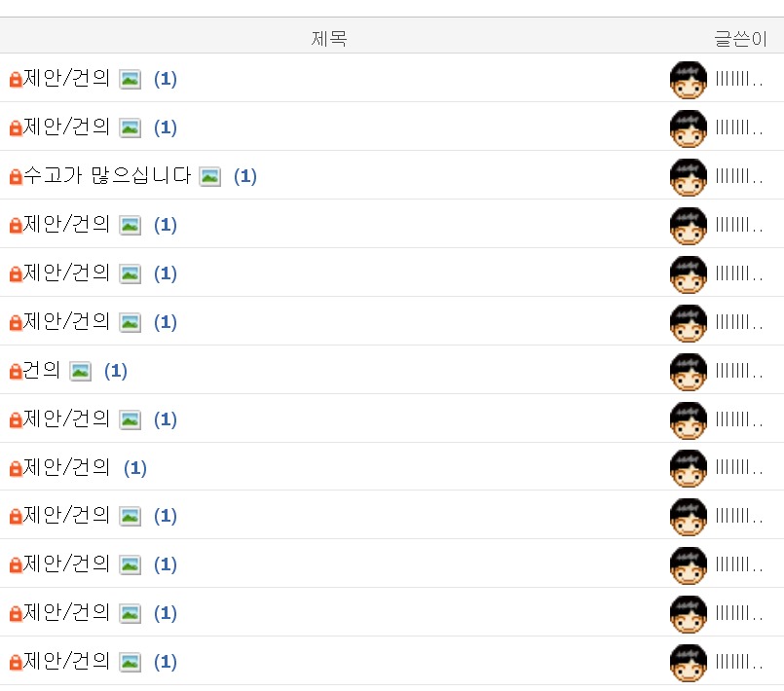
Task: Click the author avatar in the first row
Action: pyautogui.click(x=688, y=80)
